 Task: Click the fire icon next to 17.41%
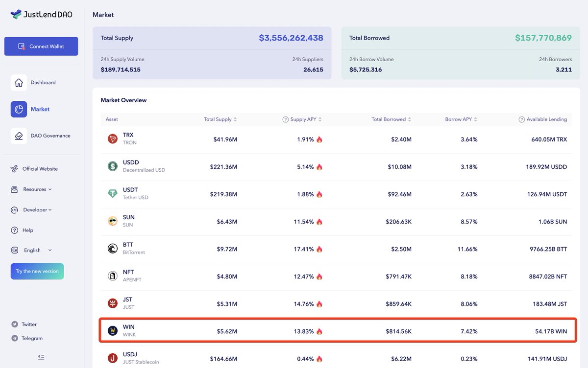pyautogui.click(x=319, y=249)
